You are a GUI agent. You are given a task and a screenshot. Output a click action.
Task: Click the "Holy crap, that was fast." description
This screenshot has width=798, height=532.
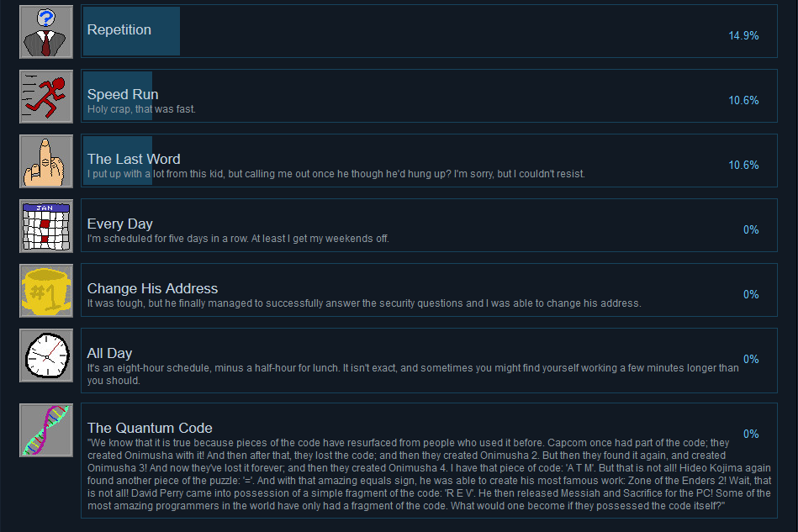pyautogui.click(x=141, y=109)
